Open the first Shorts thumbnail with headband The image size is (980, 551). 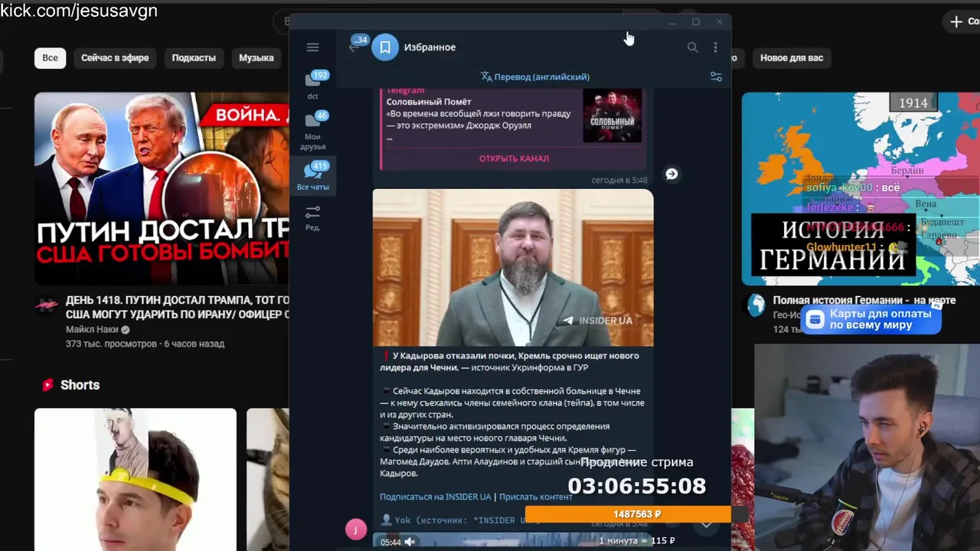coord(136,480)
